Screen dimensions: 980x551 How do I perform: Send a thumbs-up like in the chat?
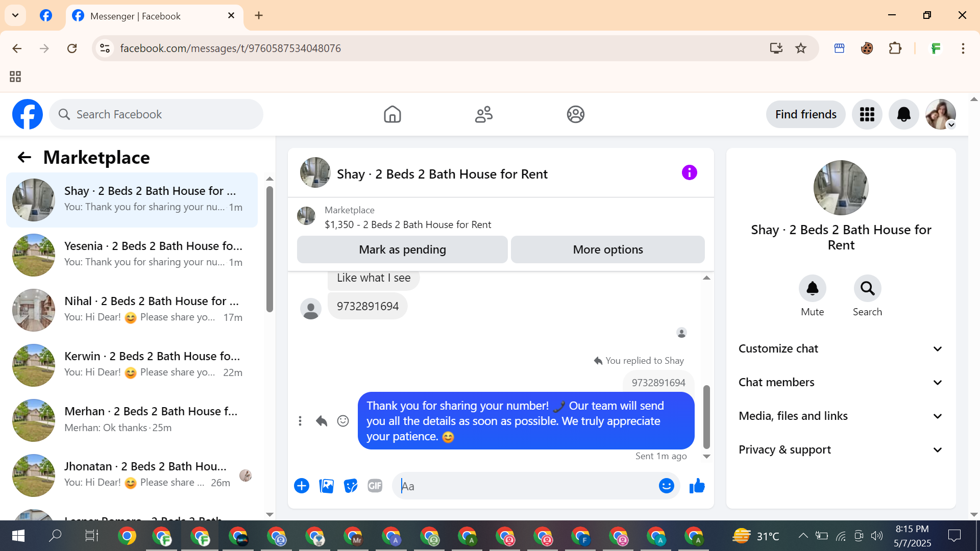[697, 486]
